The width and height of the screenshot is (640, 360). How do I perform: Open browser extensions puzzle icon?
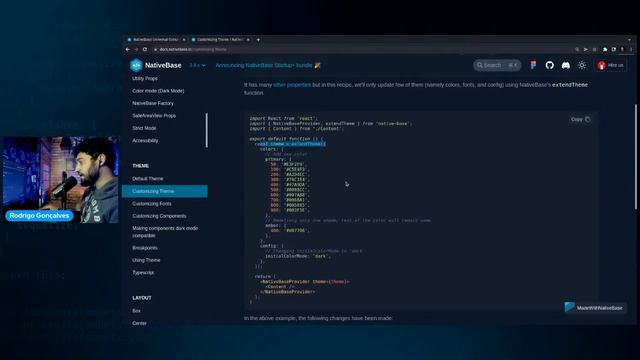tap(605, 49)
